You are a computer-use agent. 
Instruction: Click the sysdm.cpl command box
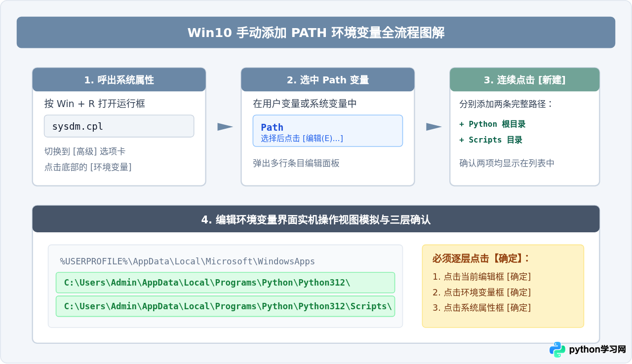pyautogui.click(x=119, y=126)
